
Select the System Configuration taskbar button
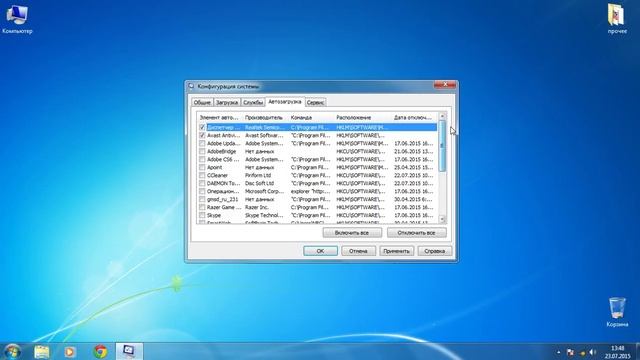click(x=129, y=351)
